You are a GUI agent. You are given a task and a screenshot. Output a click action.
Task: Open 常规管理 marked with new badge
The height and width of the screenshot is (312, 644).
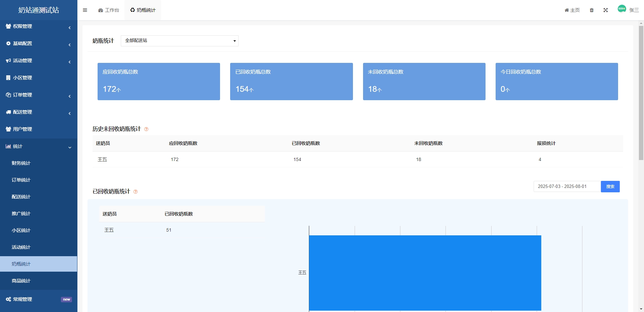click(23, 299)
